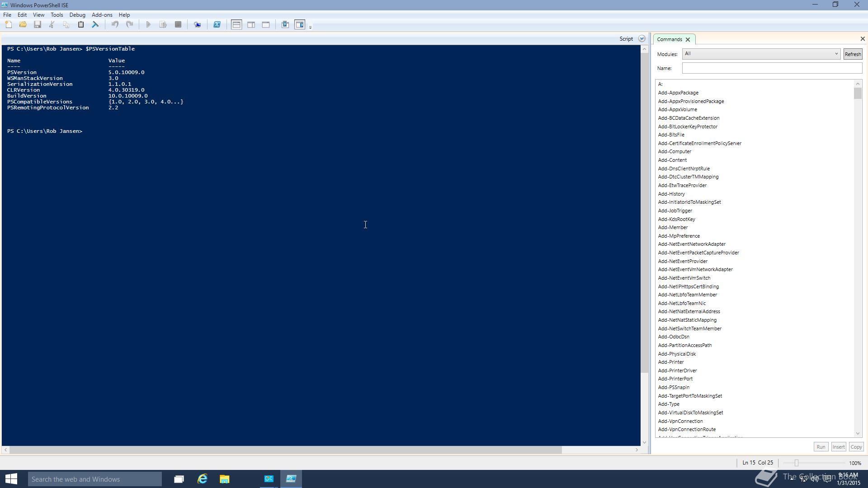This screenshot has height=488, width=868.
Task: Click the taskbar search box
Action: pyautogui.click(x=95, y=479)
